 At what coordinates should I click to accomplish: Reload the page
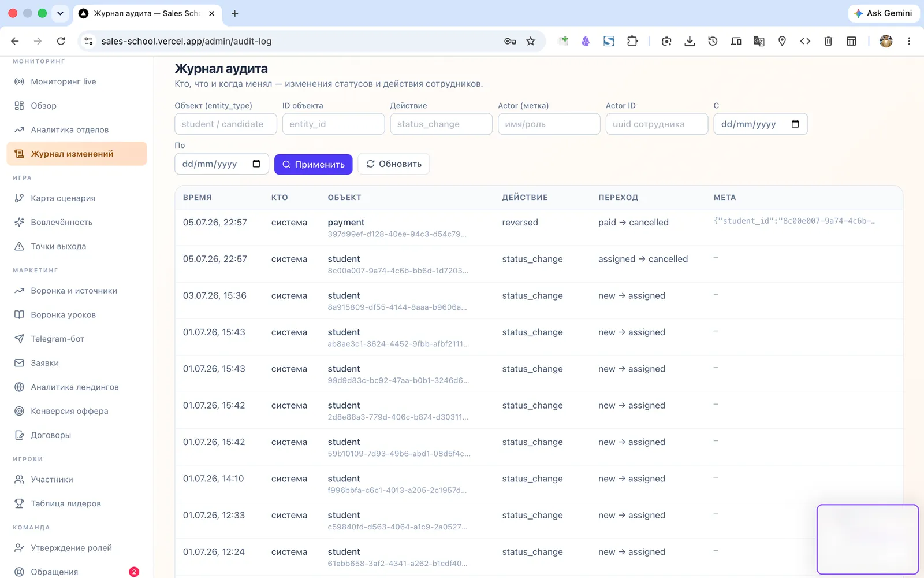[x=61, y=41]
